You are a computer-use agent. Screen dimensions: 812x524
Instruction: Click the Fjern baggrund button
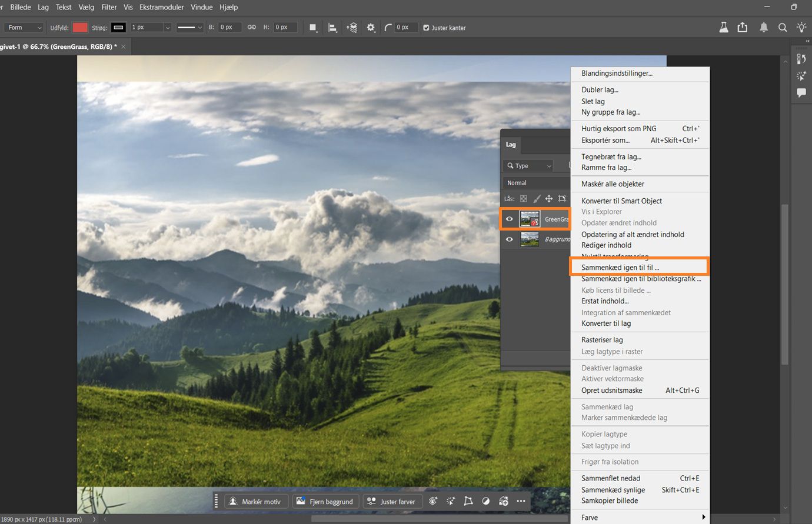click(325, 501)
